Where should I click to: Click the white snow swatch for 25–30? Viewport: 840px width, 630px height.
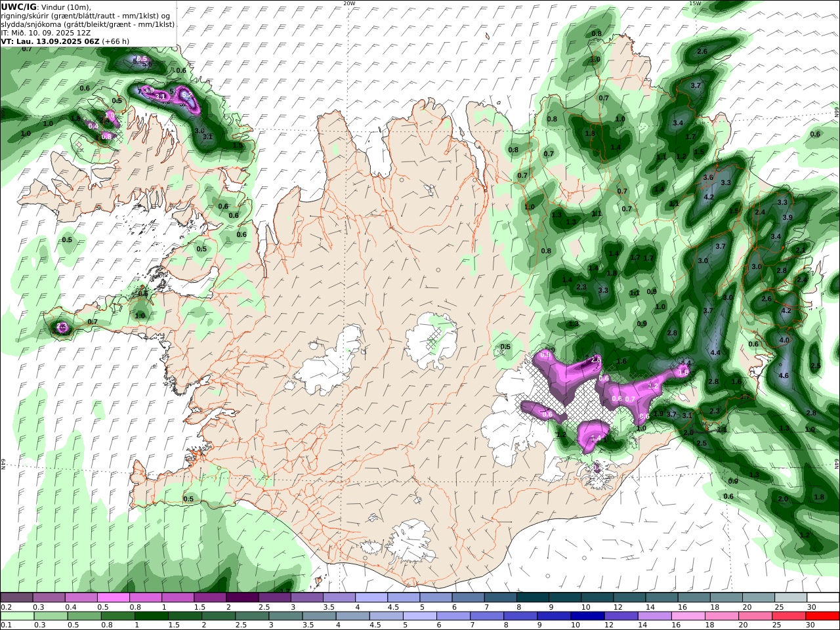coord(789,598)
